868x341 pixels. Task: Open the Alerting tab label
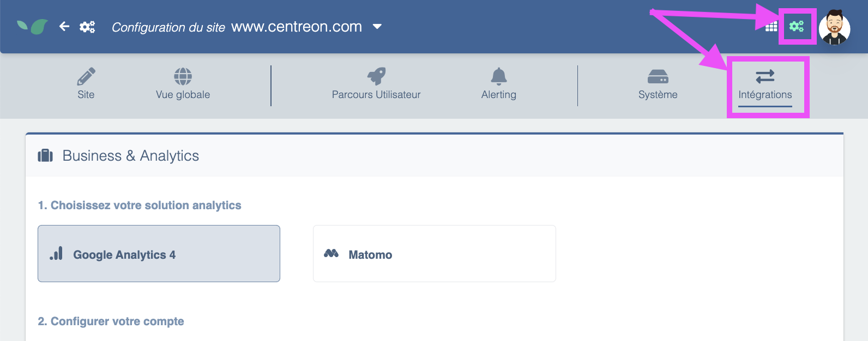(x=498, y=95)
